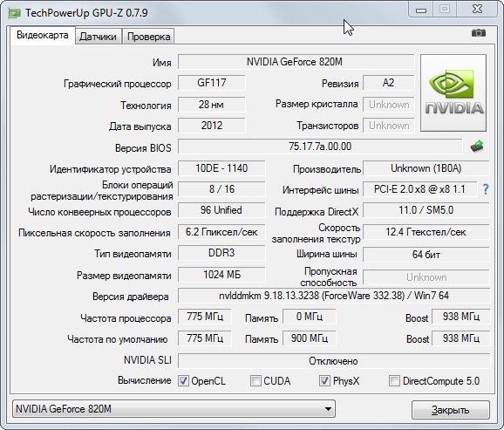Click the 6.2 Гпиксел/сек fill rate field
This screenshot has width=504, height=430.
221,232
